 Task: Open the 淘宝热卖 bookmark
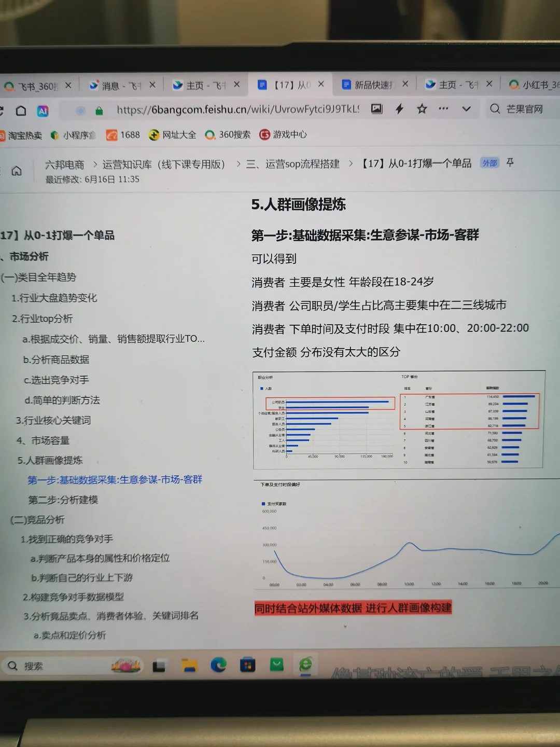[x=21, y=135]
